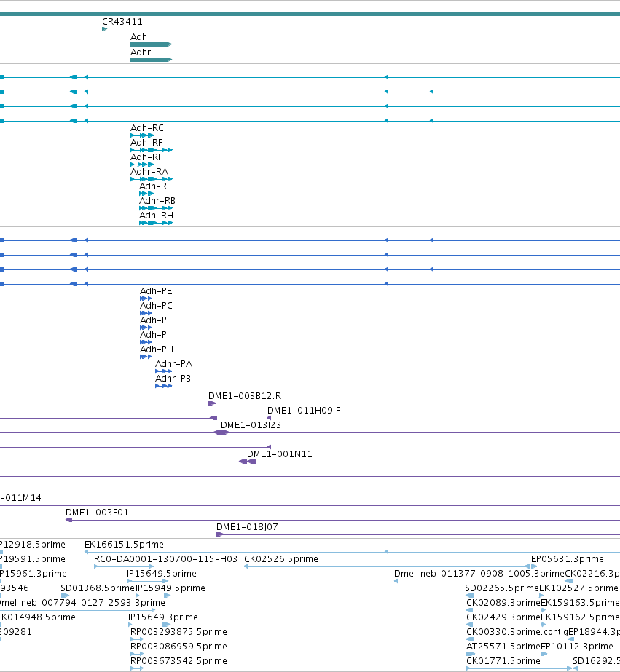Select the CK02526.5prime EST label

click(281, 559)
